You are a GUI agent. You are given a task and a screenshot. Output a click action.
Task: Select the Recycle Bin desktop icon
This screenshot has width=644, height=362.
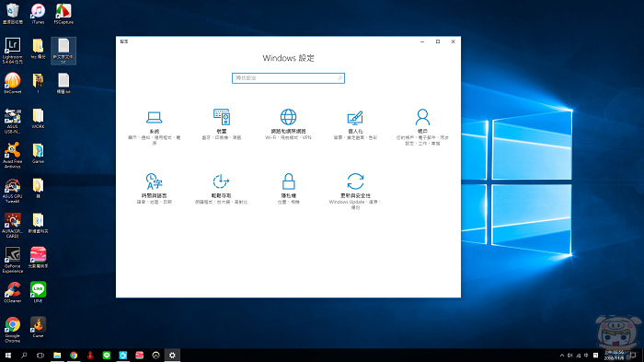pyautogui.click(x=13, y=14)
